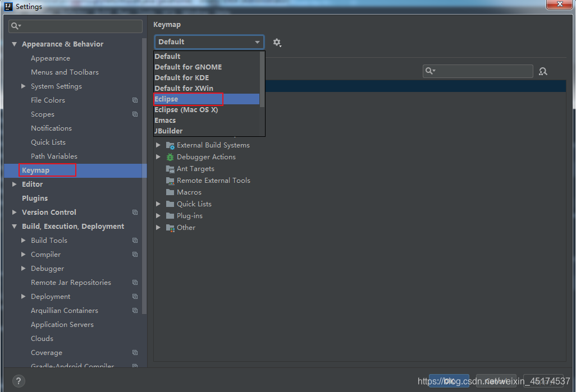The image size is (576, 392).
Task: Expand the Compiler node
Action: tap(24, 255)
